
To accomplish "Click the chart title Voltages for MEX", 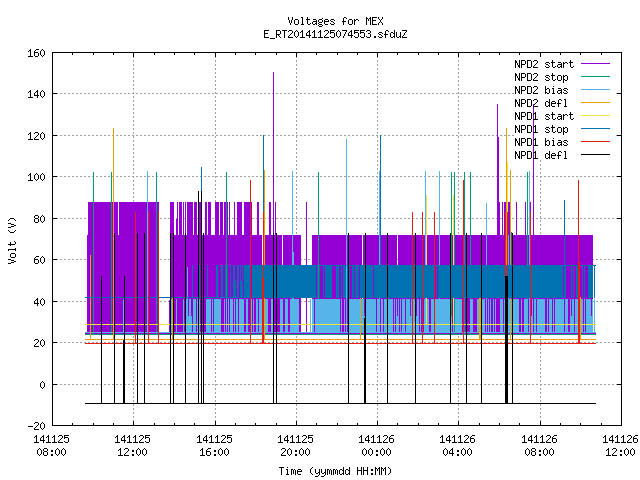I will (335, 21).
